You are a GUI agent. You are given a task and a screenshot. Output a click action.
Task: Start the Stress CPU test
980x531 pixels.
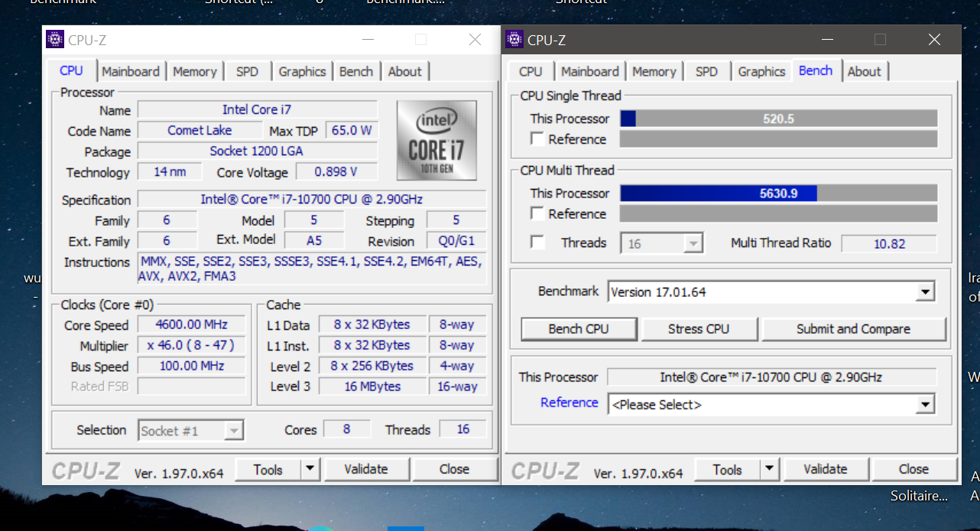pyautogui.click(x=699, y=329)
